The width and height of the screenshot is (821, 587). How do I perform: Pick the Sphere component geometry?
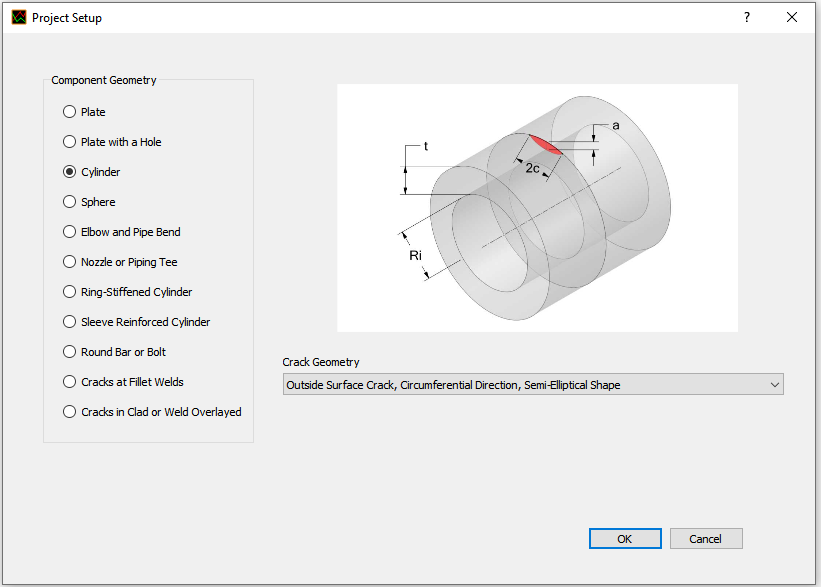(70, 202)
